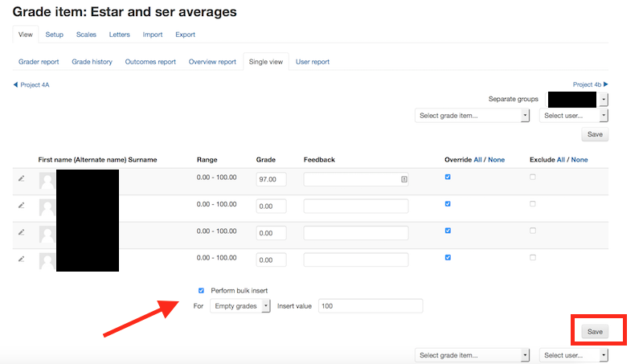This screenshot has width=643, height=364.
Task: Toggle the Override checkbox for the first student
Action: pos(448,177)
